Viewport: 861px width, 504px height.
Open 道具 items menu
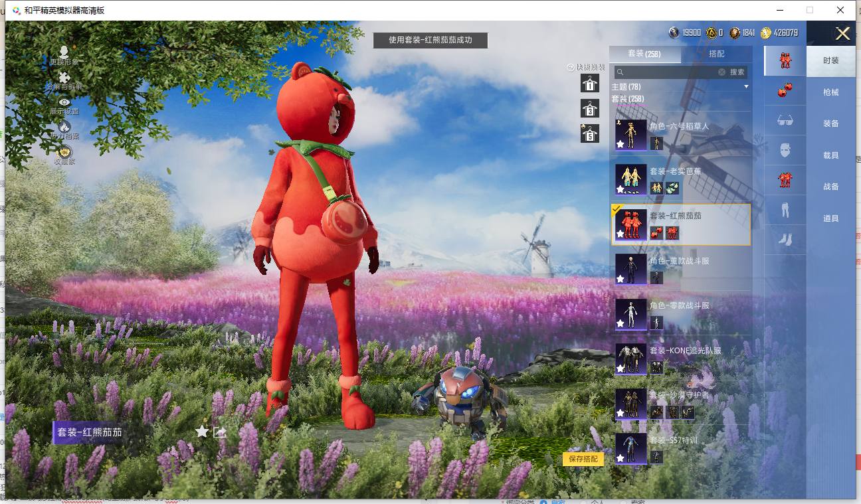831,218
